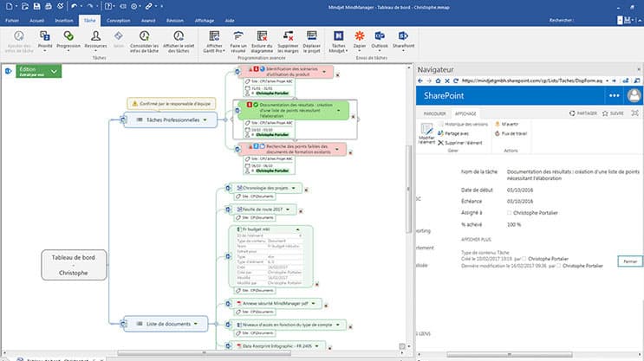Switch to the Insertion ribbon tab

(x=64, y=21)
